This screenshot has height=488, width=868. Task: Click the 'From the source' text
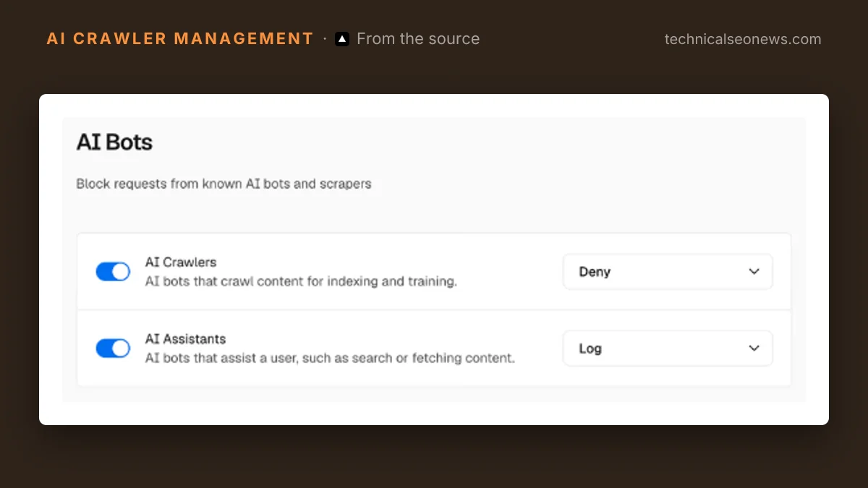coord(418,39)
